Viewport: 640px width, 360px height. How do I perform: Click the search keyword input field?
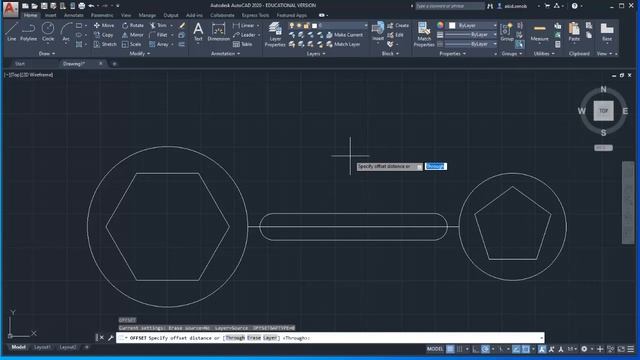tap(450, 6)
